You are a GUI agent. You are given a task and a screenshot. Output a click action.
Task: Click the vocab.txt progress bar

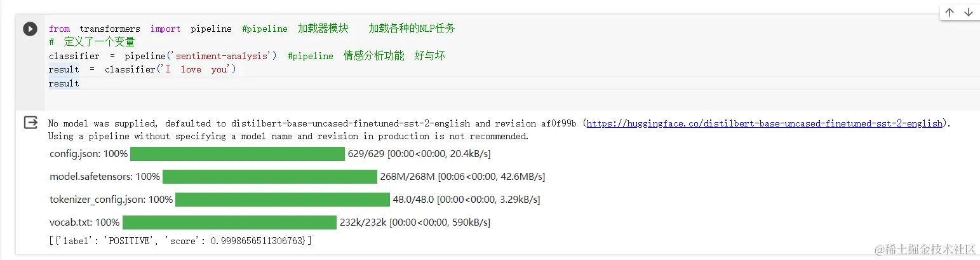pyautogui.click(x=229, y=222)
